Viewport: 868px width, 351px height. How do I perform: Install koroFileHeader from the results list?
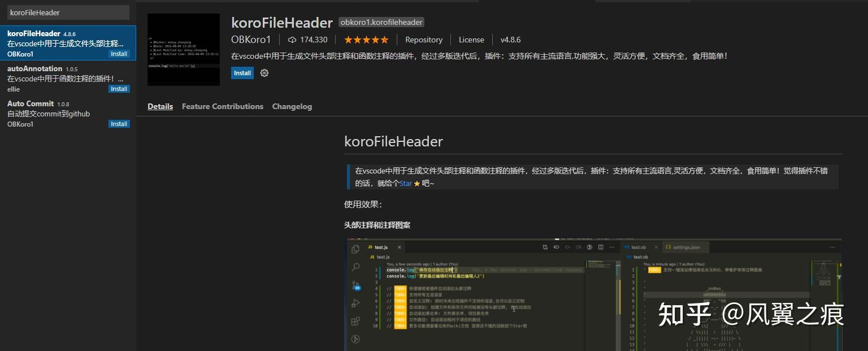tap(119, 54)
